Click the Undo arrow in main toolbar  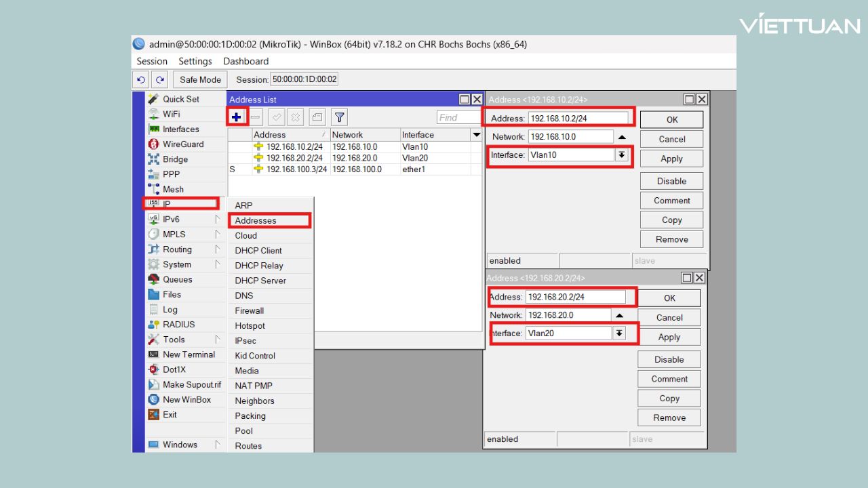[141, 79]
